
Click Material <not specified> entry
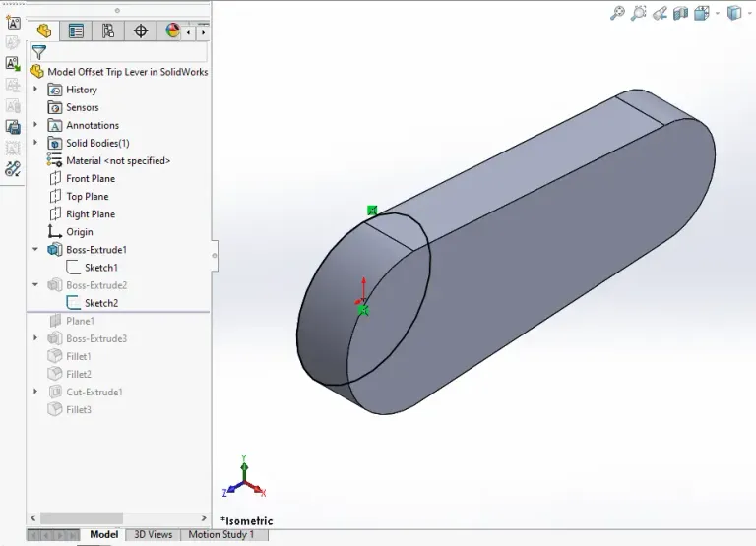point(117,161)
